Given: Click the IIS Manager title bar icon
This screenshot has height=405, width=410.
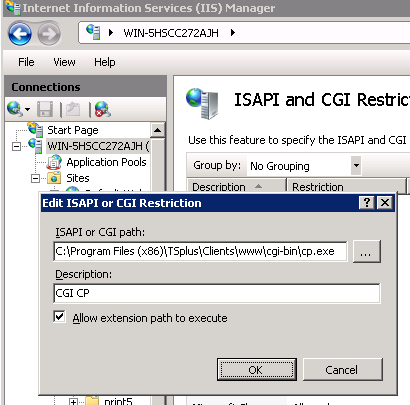Looking at the screenshot, I should click(x=13, y=7).
